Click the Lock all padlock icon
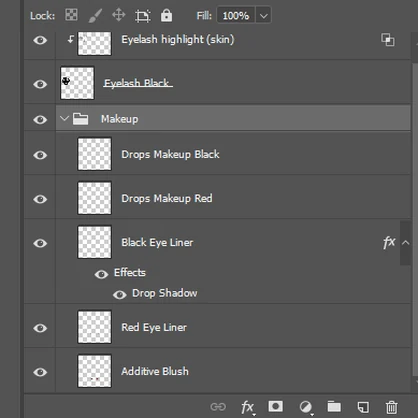The image size is (418, 418). (x=166, y=15)
